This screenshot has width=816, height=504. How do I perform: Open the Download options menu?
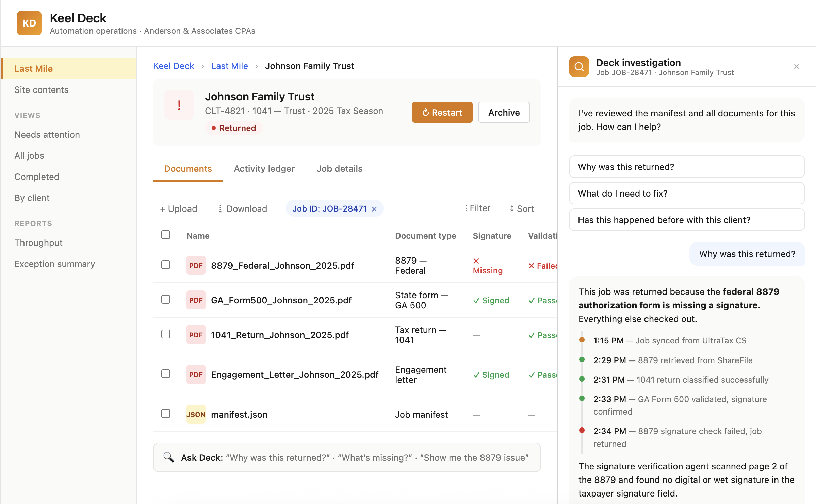pyautogui.click(x=242, y=209)
